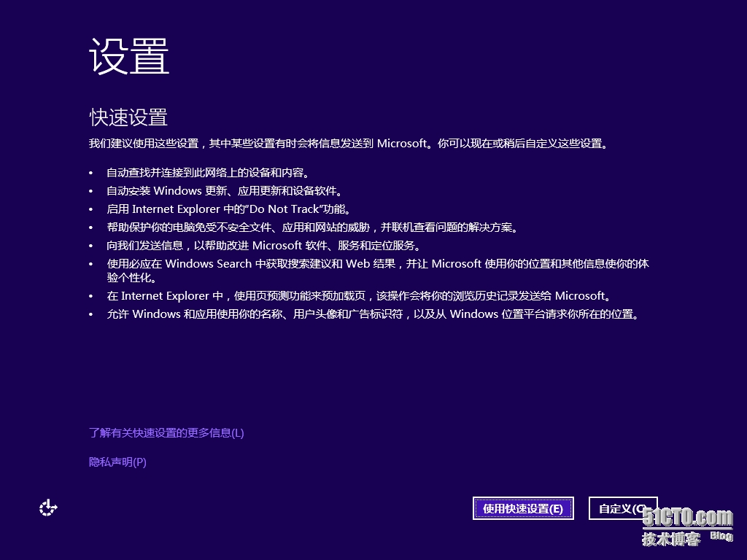Click the 设置 page title
Viewport: 747px width, 560px height.
pos(129,56)
